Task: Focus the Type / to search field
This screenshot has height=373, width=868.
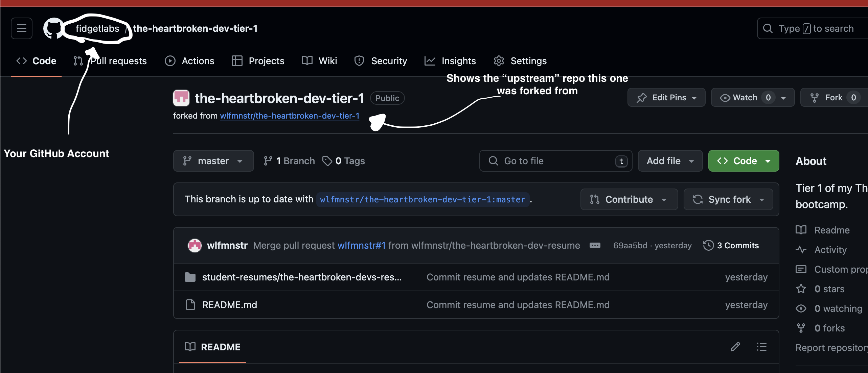Action: coord(813,28)
